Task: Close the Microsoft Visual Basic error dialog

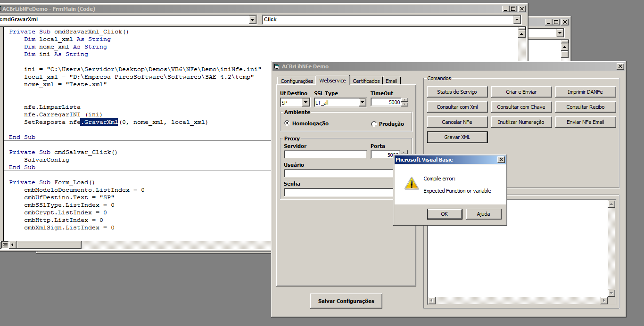Action: [501, 160]
